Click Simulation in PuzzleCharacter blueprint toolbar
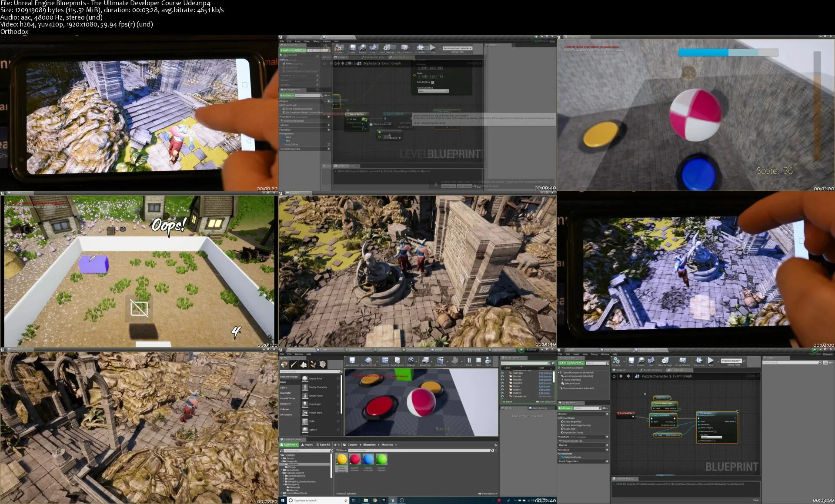The width and height of the screenshot is (835, 504). (699, 361)
